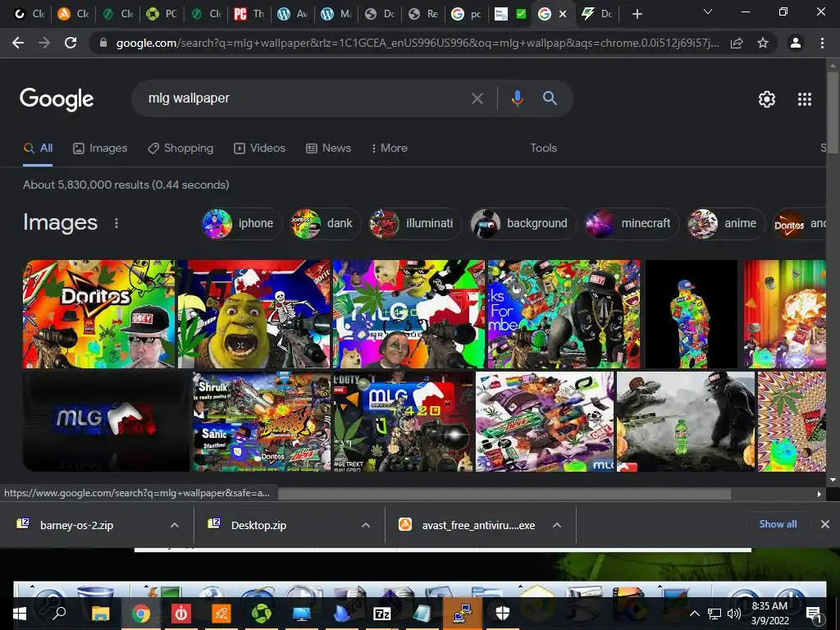This screenshot has width=840, height=630.
Task: Open the Google apps grid
Action: [x=805, y=99]
